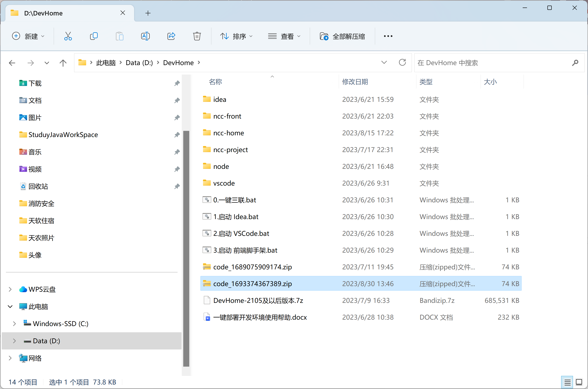Expand the Windows-SSD (C:) tree node
588x389 pixels.
tap(14, 324)
